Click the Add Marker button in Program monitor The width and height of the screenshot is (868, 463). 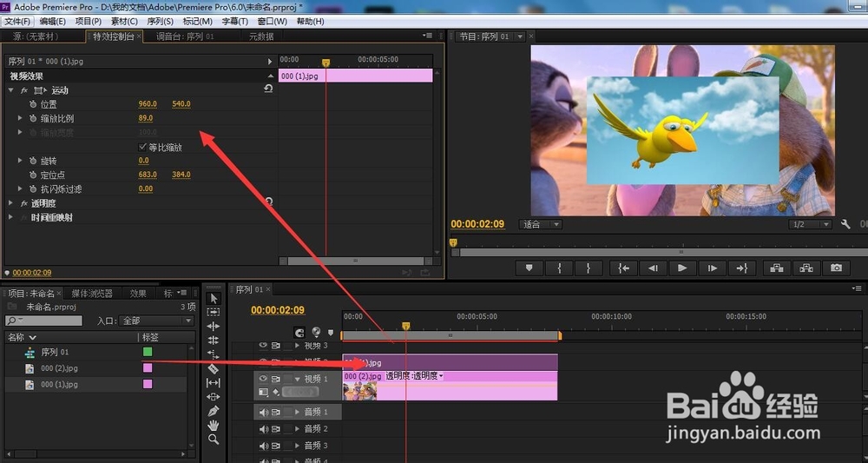(529, 268)
